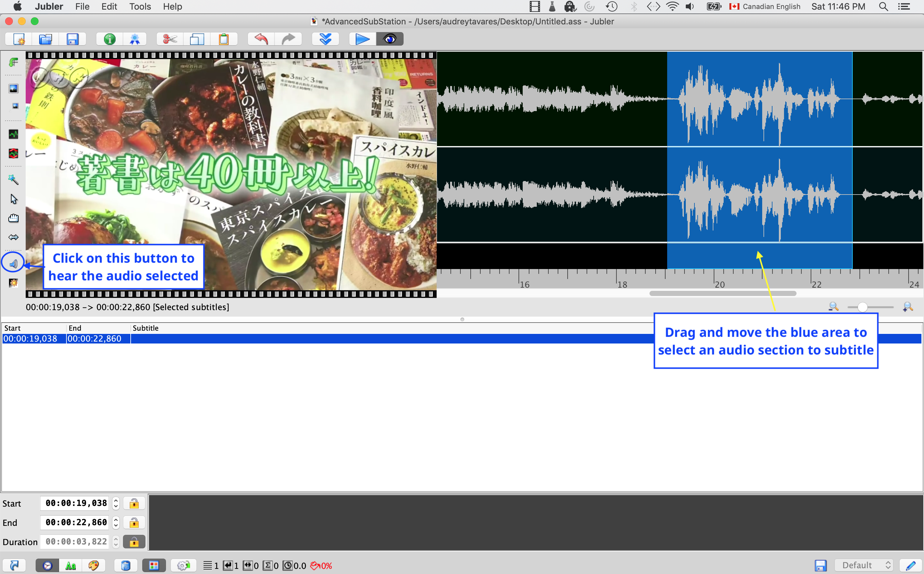Screen dimensions: 924x574
Task: Open the Help menu
Action: (172, 6)
